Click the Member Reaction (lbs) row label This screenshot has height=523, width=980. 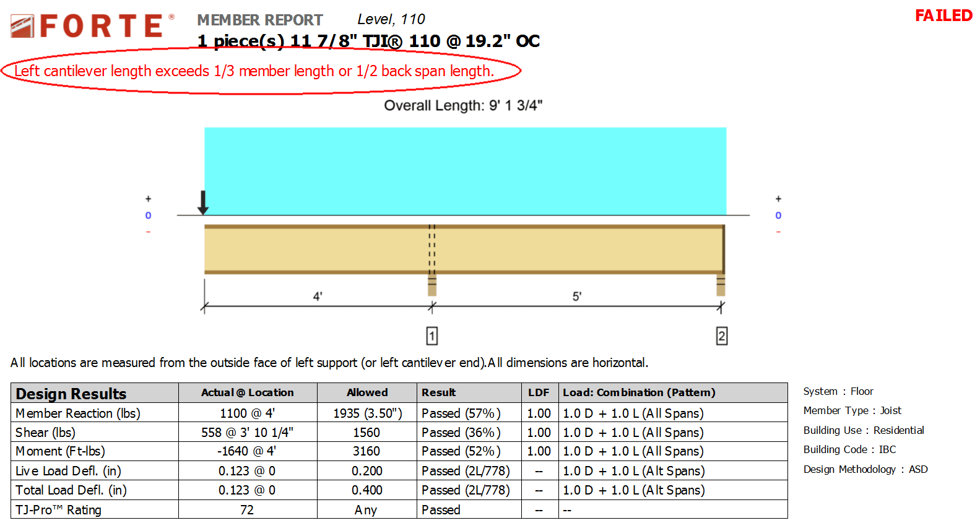(78, 413)
